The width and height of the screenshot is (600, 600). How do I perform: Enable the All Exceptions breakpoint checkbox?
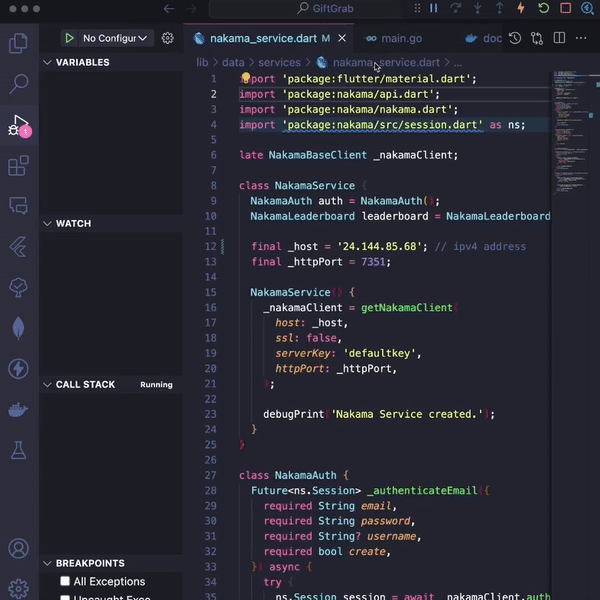point(65,581)
